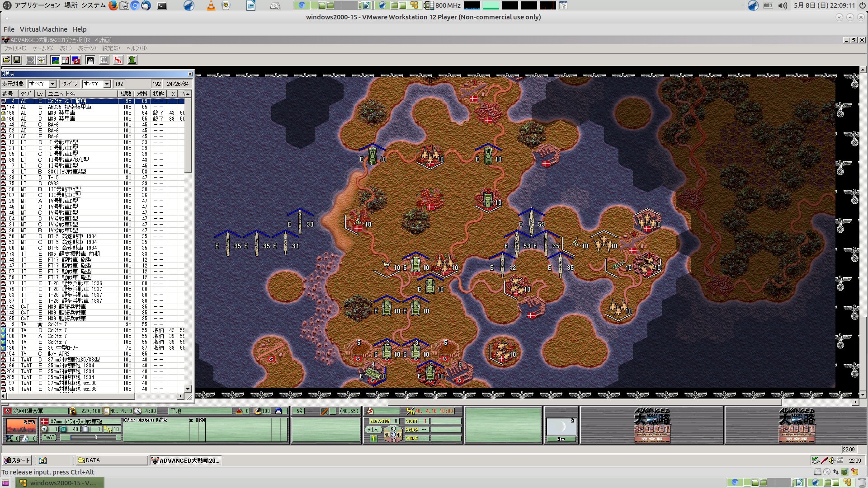The height and width of the screenshot is (488, 868).
Task: Open the Virtual Machine menu
Action: pyautogui.click(x=43, y=29)
